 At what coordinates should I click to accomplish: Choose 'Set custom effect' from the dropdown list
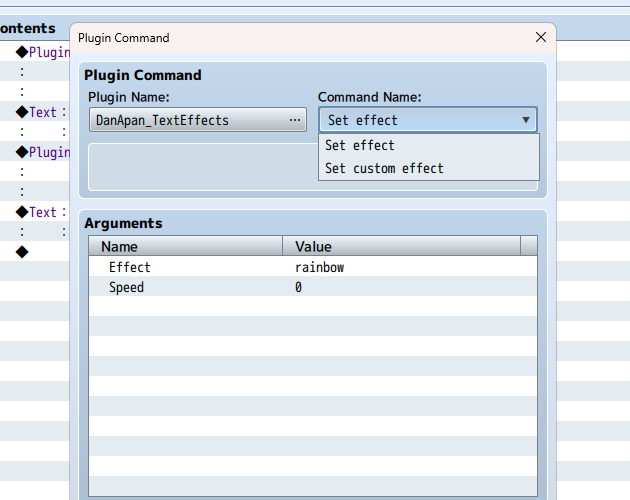429,168
